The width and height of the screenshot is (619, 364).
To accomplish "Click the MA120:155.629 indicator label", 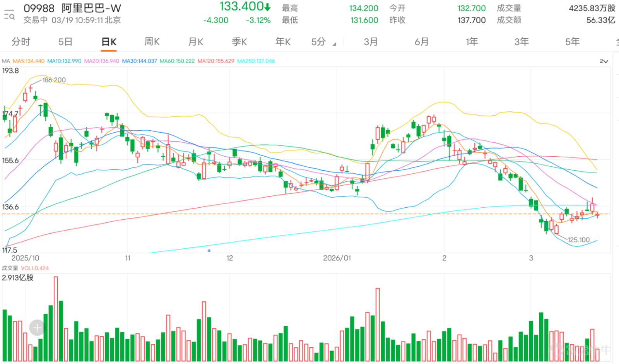I will pos(216,61).
